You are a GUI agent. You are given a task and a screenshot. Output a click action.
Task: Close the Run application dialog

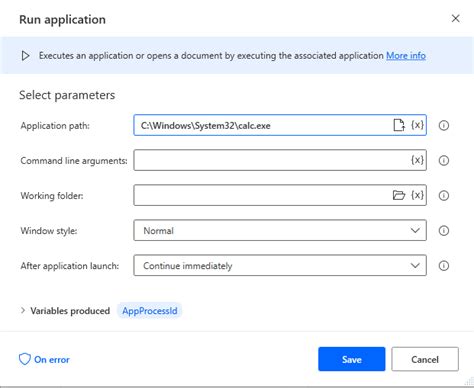455,18
